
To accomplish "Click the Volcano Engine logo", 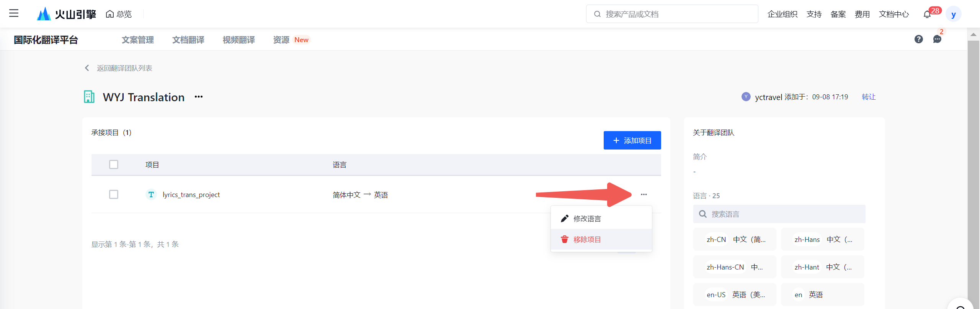I will pyautogui.click(x=66, y=14).
